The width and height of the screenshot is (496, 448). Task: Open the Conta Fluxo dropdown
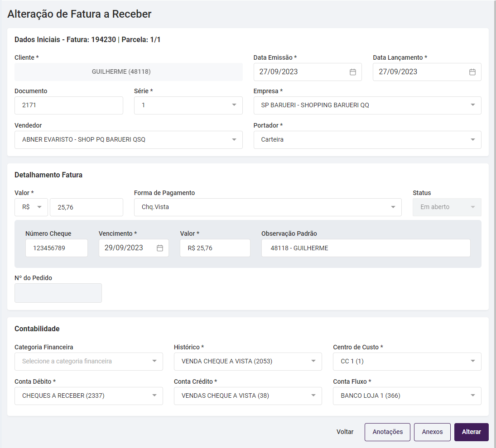tap(472, 396)
